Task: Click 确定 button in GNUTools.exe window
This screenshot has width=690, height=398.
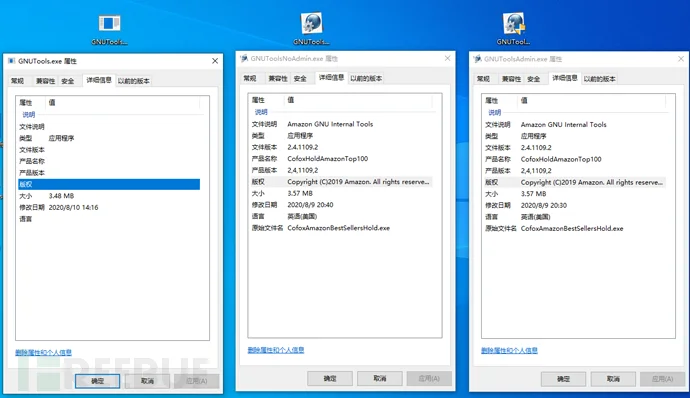Action: tap(97, 381)
